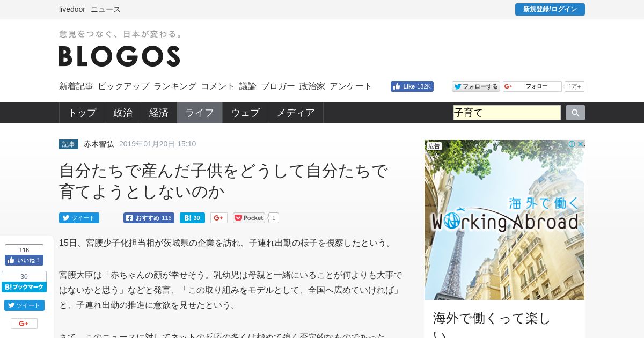Screen dimensions: 644x338
Task: Close the ad with X icon
Action: click(x=580, y=144)
